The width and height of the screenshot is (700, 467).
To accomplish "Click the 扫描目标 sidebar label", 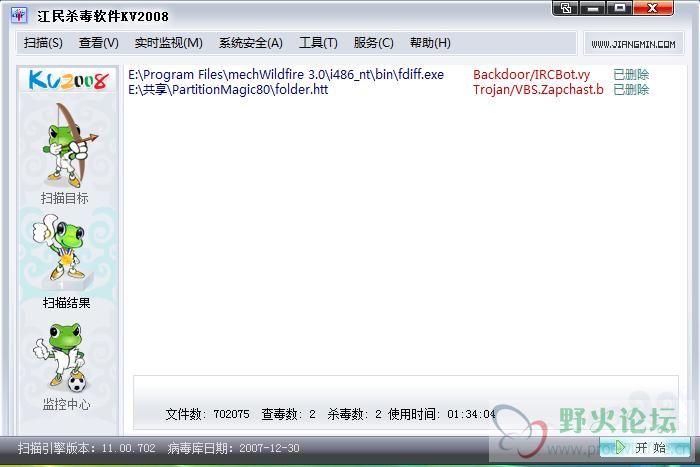I will [65, 198].
